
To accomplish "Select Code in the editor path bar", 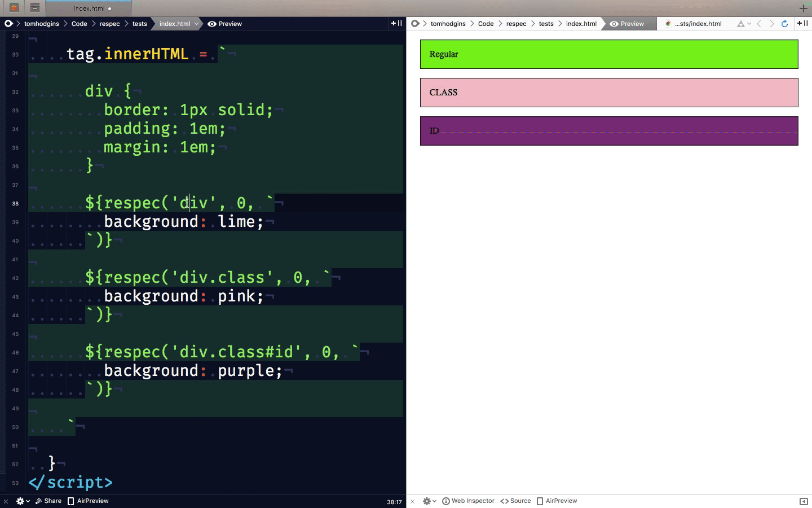I will (x=79, y=24).
